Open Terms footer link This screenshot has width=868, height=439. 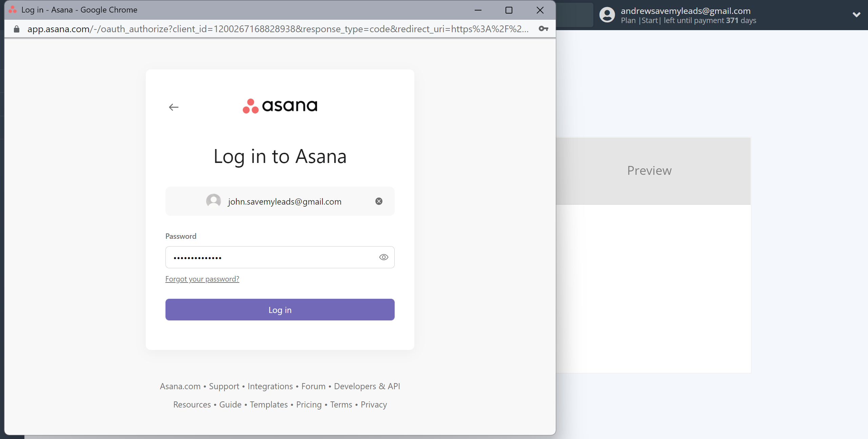[x=341, y=405]
